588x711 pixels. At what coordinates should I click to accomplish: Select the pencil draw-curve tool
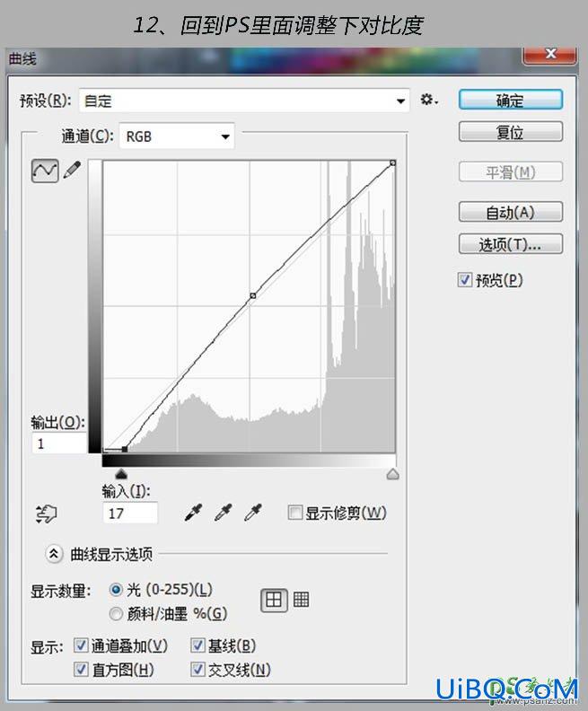pyautogui.click(x=72, y=170)
